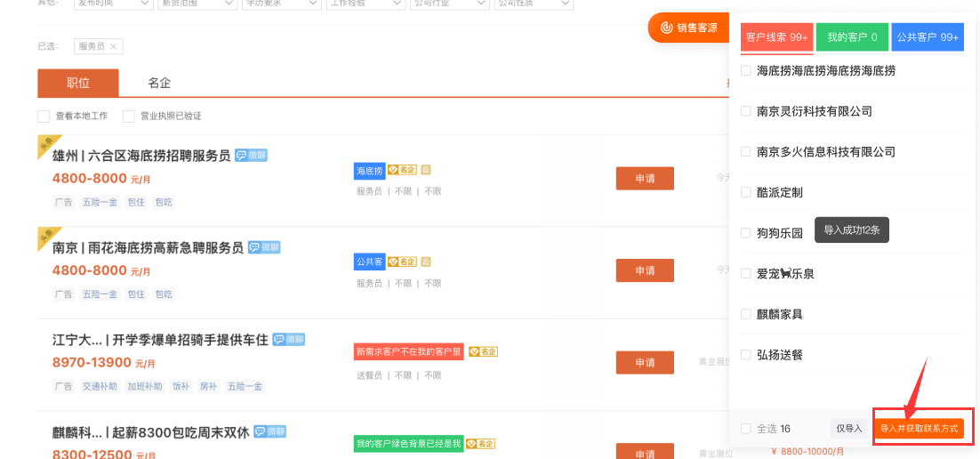Click the 微聊 chat badge on the 麒麟科 起薪8300 listing
The height and width of the screenshot is (459, 980).
[270, 431]
